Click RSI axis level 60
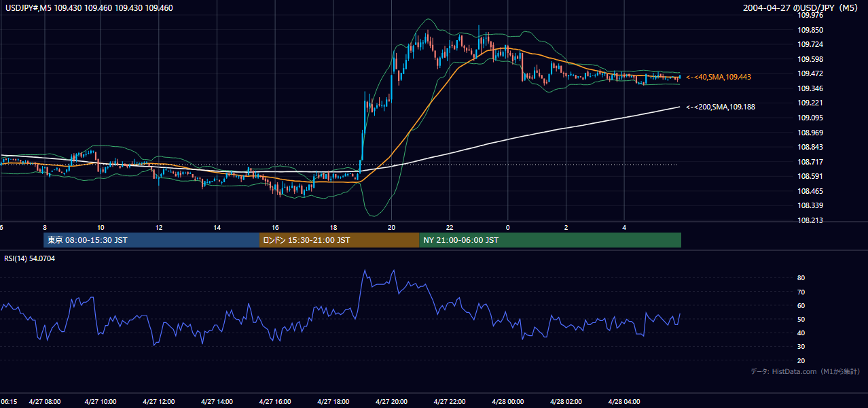Image resolution: width=868 pixels, height=408 pixels. click(801, 305)
